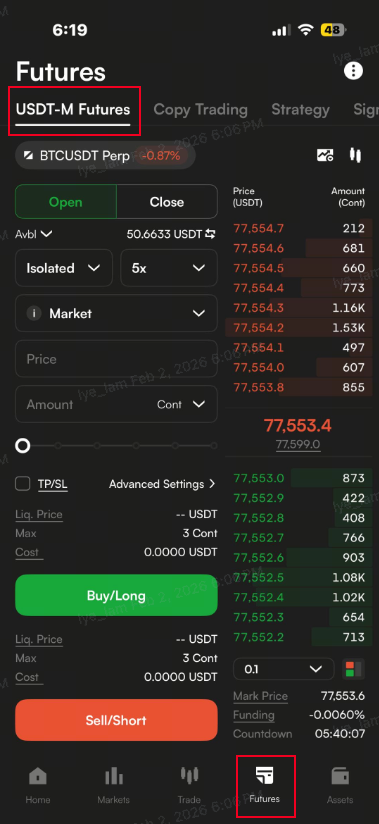This screenshot has width=379, height=824.
Task: Tap the USDT transfer arrows icon
Action: point(211,234)
